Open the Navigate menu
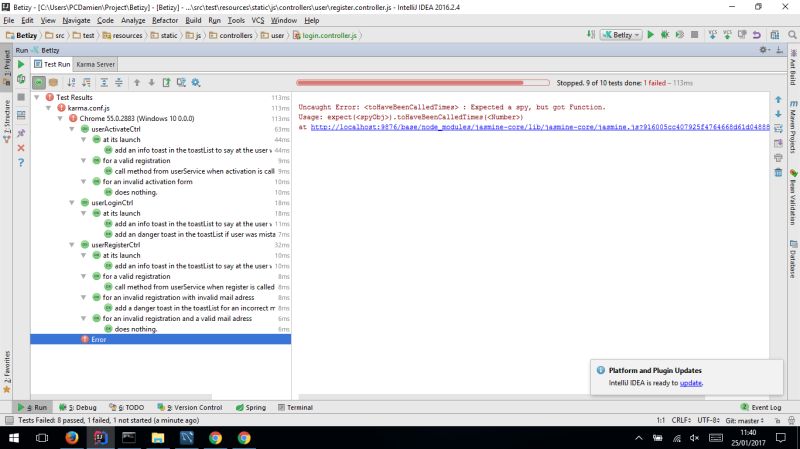 click(x=76, y=20)
